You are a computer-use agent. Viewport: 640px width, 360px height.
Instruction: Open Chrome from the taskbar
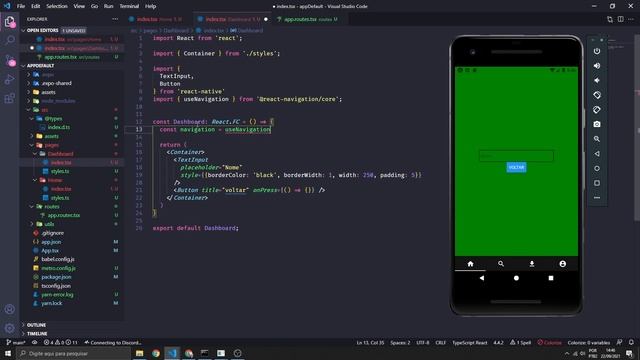pyautogui.click(x=156, y=353)
